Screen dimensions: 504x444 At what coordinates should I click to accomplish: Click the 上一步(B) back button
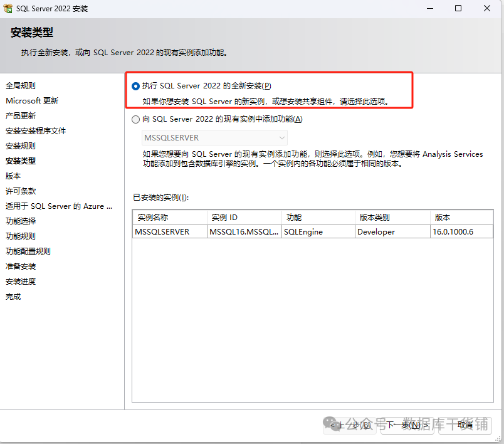pyautogui.click(x=350, y=425)
